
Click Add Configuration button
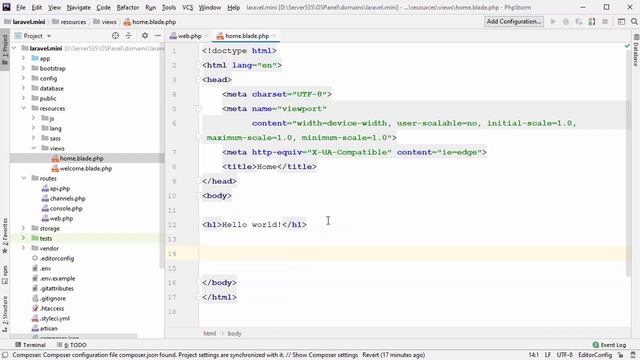coord(514,22)
